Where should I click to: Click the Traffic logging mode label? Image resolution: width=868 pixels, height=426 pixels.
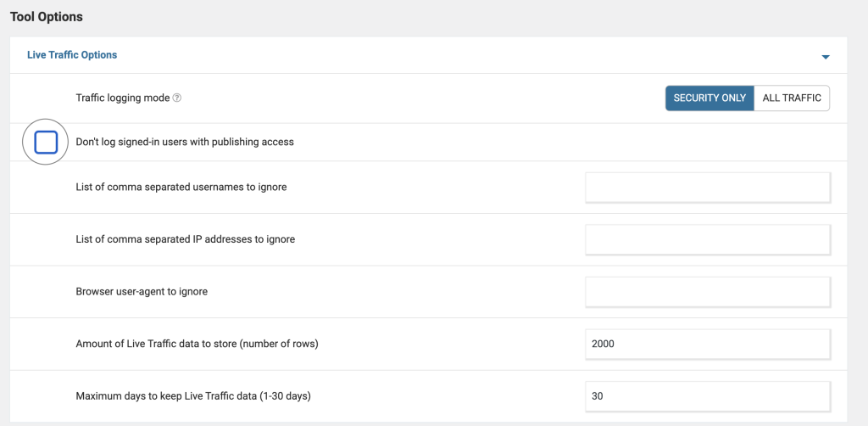click(x=123, y=98)
